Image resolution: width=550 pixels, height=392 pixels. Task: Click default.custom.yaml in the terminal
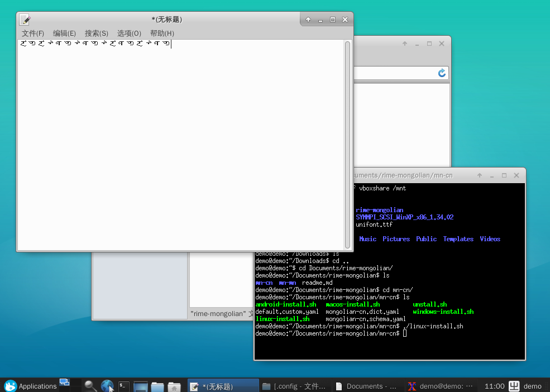(x=287, y=312)
